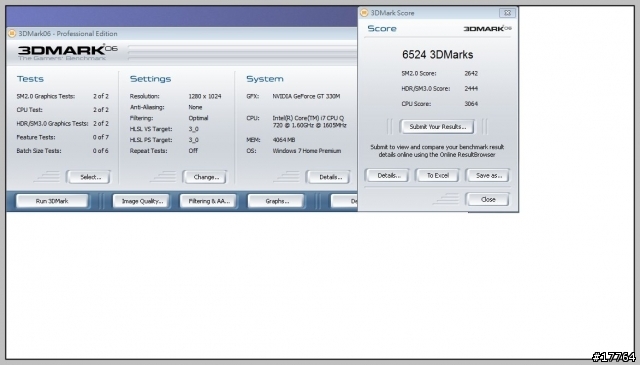Click Select... under Tests
640x365 pixels.
tap(89, 177)
